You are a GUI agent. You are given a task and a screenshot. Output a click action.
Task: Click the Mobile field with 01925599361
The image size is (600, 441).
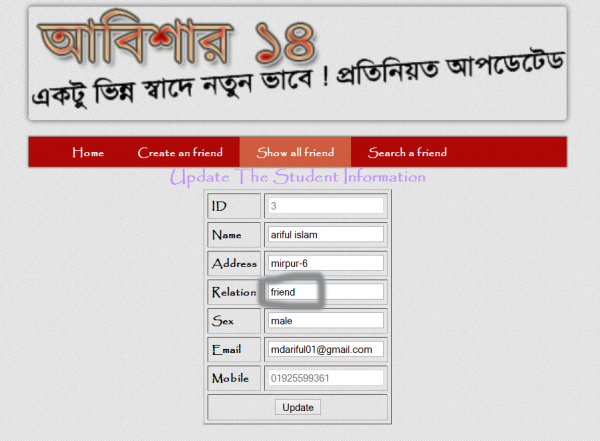pos(326,378)
